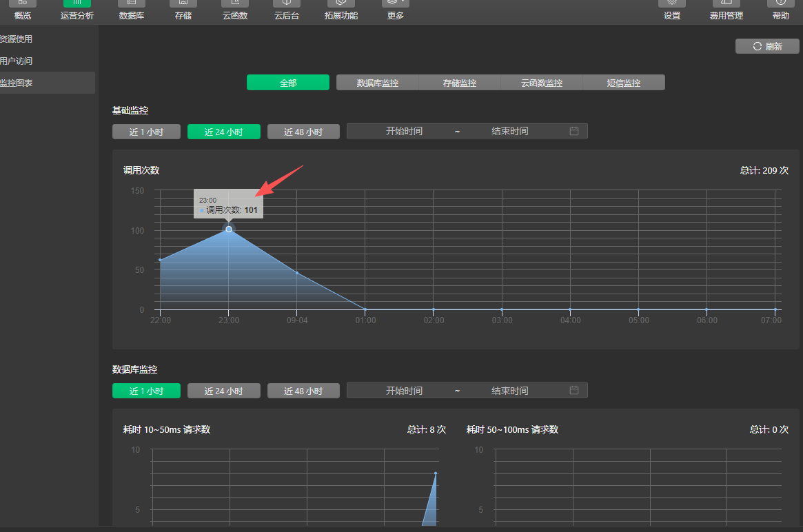
Task: Open the 拓展功能 extensions section
Action: 341,10
